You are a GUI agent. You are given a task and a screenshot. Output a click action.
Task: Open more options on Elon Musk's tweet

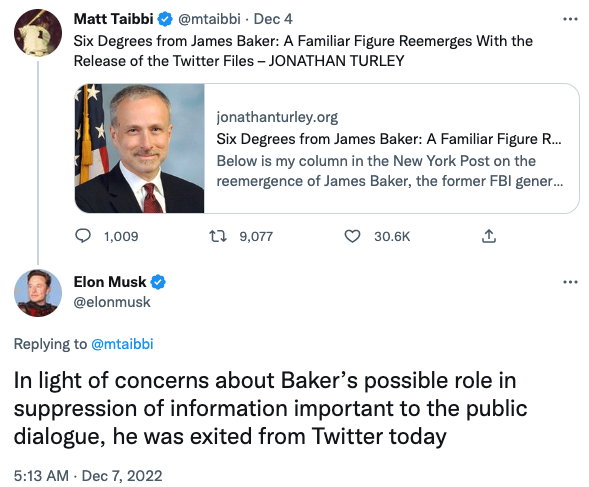[570, 282]
